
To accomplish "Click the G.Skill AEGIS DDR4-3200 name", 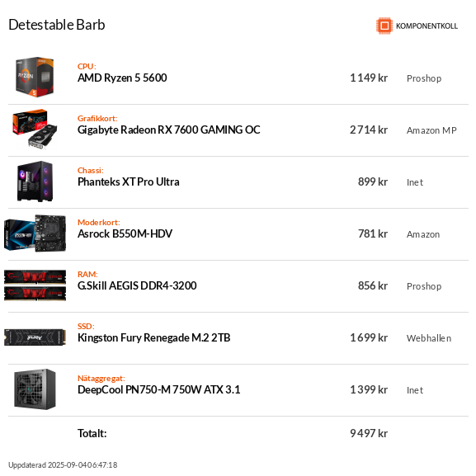I will [137, 285].
